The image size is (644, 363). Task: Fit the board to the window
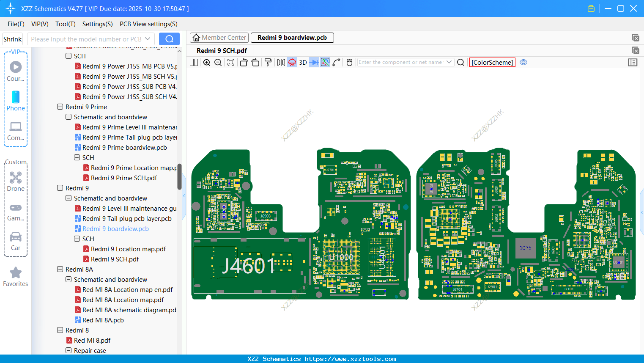pyautogui.click(x=231, y=62)
